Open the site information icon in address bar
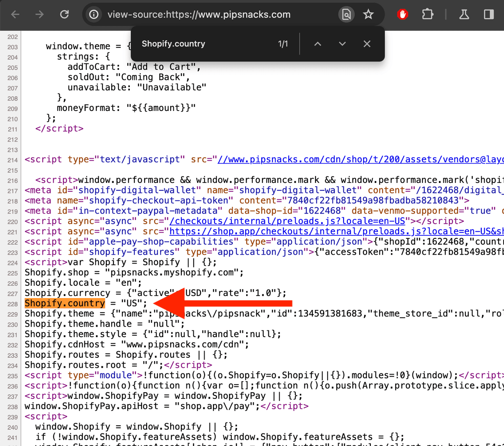The width and height of the screenshot is (504, 446). 94,15
